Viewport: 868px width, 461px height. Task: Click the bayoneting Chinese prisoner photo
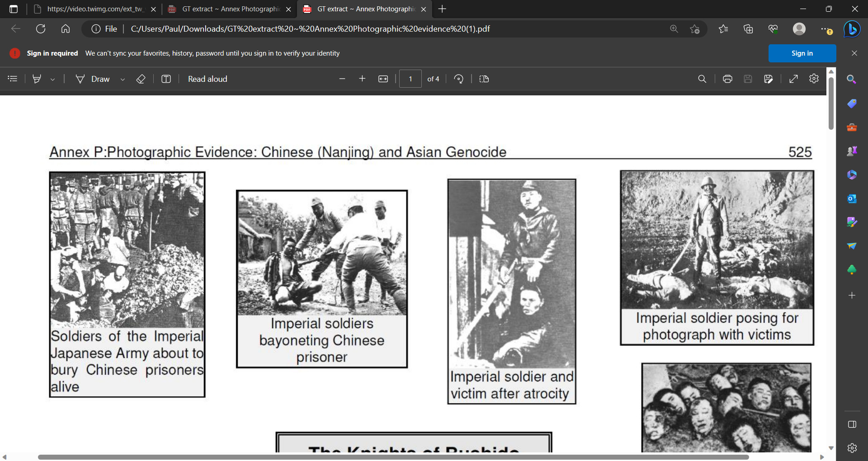click(322, 253)
